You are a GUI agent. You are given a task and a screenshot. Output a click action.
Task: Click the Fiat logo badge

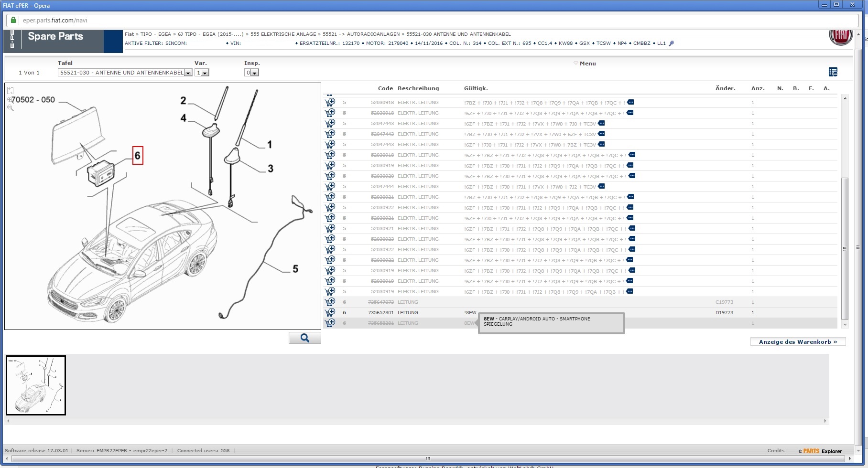(x=840, y=36)
